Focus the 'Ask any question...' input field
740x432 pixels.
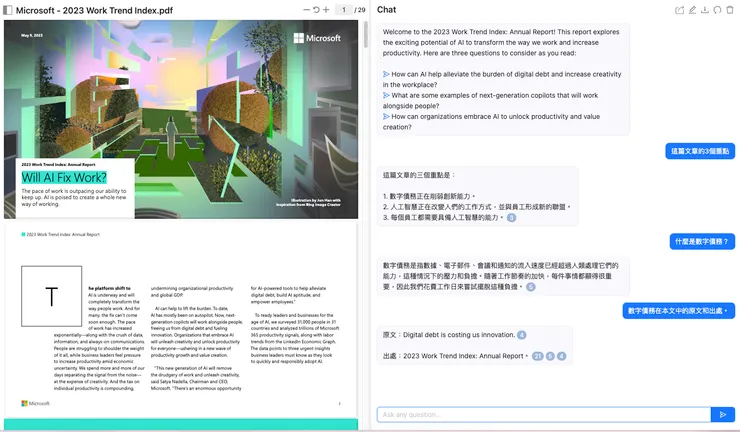pos(544,415)
